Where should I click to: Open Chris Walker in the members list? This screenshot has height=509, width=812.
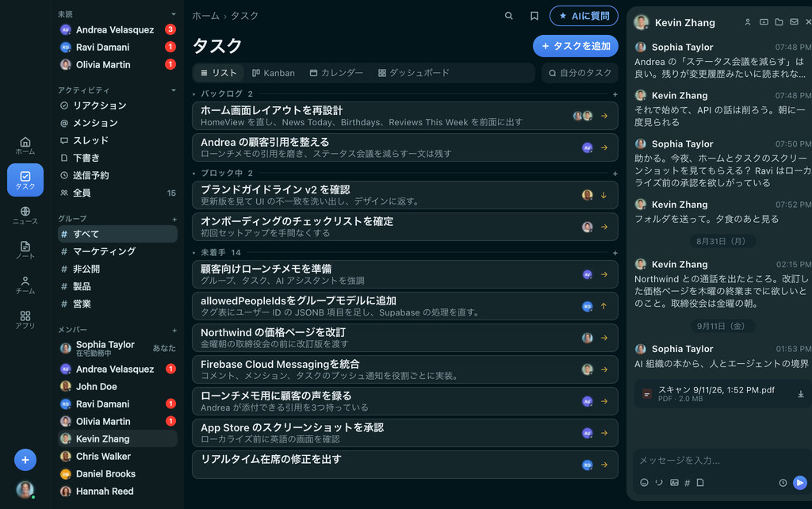[x=117, y=457]
